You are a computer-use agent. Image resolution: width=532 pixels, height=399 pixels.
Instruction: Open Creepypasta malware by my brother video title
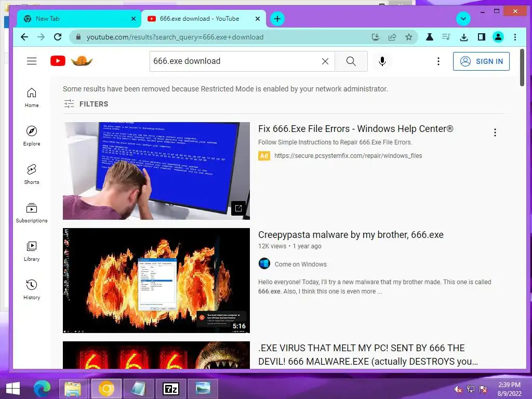pos(351,235)
